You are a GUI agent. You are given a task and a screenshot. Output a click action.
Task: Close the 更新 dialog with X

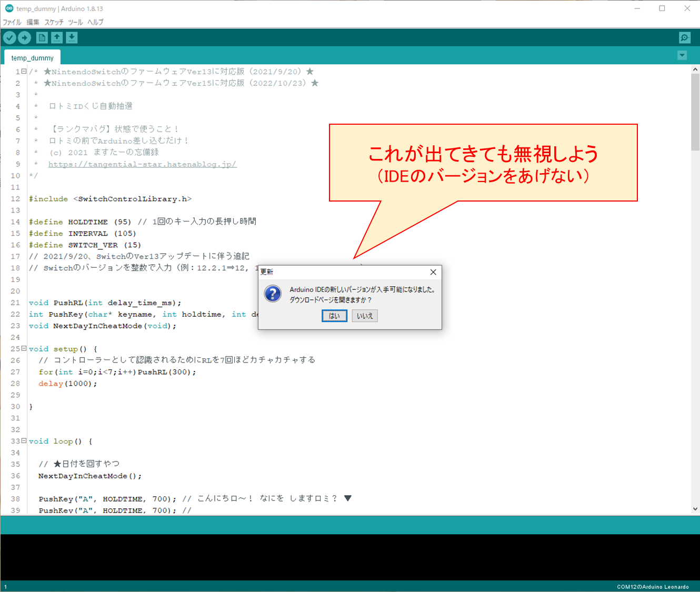click(433, 272)
